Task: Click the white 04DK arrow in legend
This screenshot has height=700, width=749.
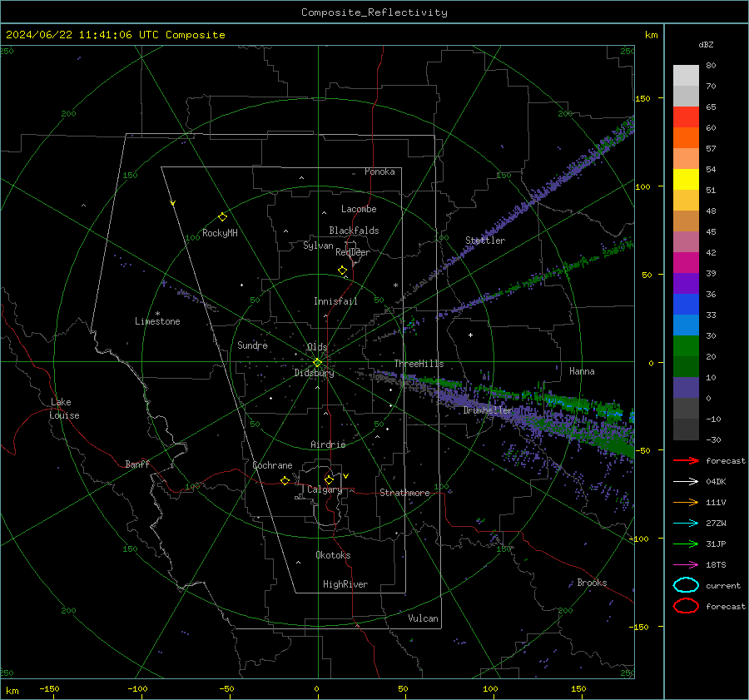Action: 686,482
